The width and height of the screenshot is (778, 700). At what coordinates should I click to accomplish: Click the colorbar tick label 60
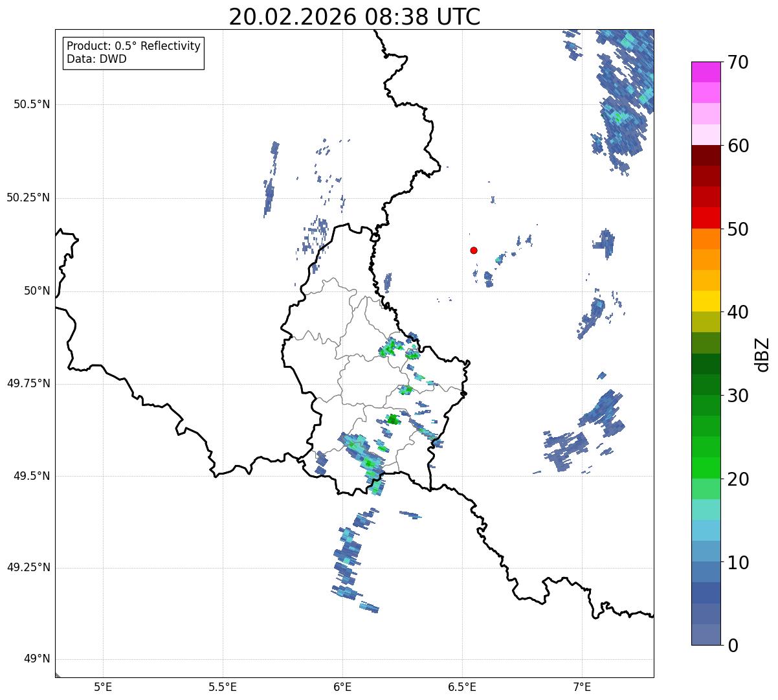tap(738, 146)
